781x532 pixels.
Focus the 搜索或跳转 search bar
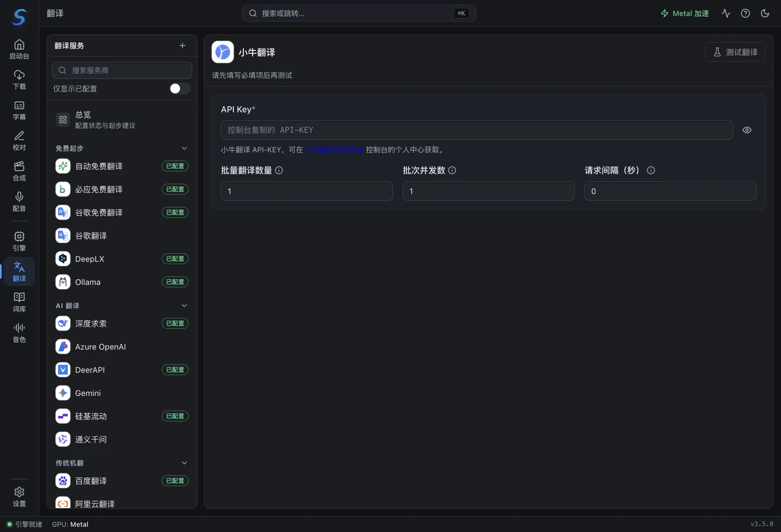[x=359, y=13]
